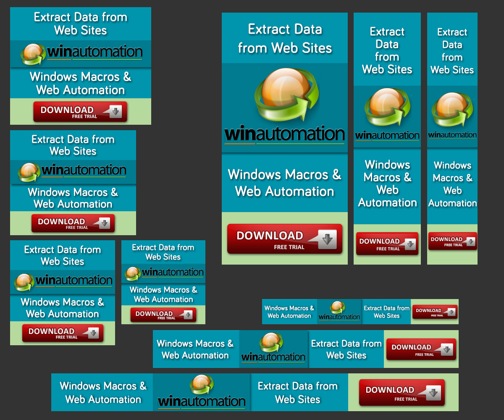Click the Download button in the smallest horizontal banner
The width and height of the screenshot is (504, 420).
[x=435, y=312]
